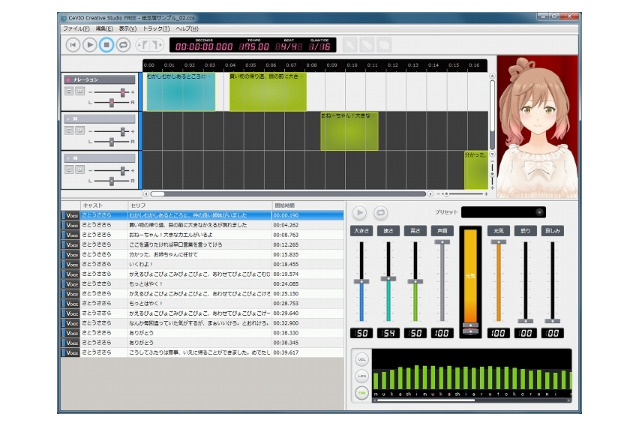Click Voice icon of the 00:15.835 row

coord(71,255)
